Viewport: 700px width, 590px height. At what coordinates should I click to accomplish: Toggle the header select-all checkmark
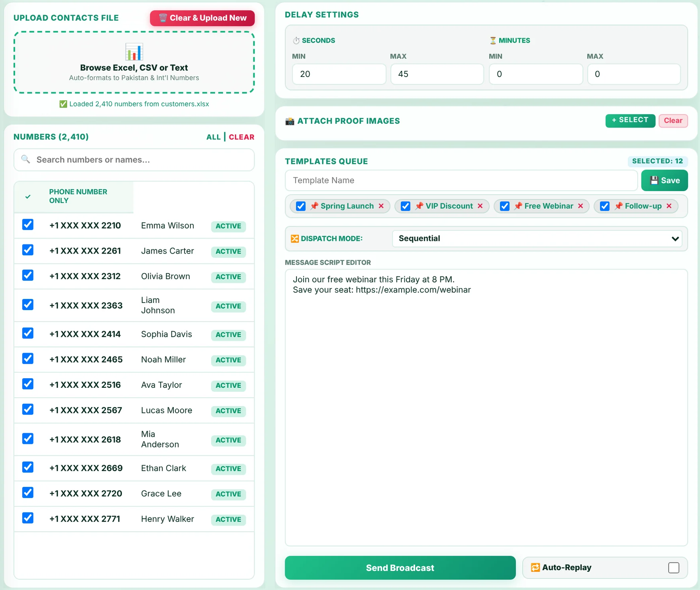(x=28, y=197)
